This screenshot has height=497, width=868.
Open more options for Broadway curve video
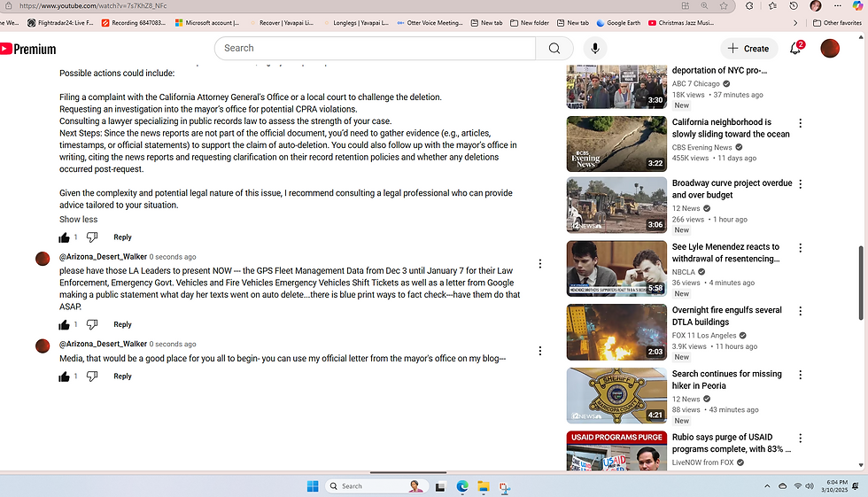point(801,183)
